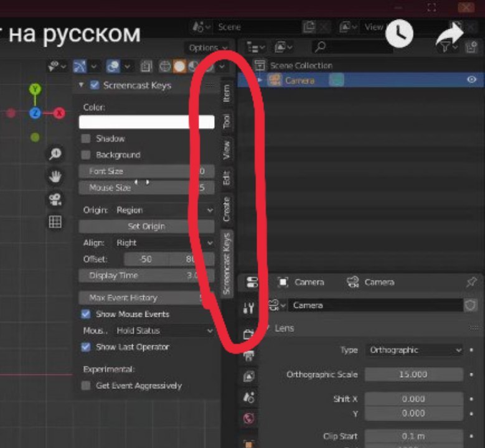Click Watch Later clock icon

[x=399, y=34]
